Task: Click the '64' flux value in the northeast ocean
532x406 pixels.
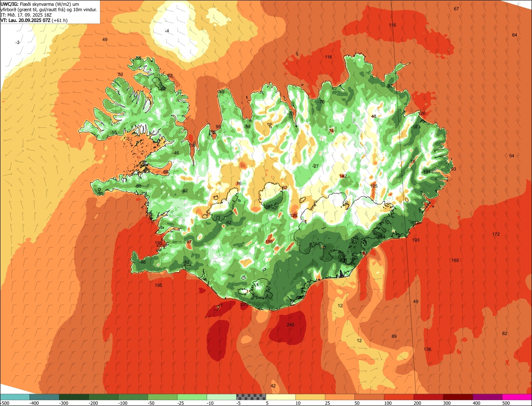Action: pos(515,35)
